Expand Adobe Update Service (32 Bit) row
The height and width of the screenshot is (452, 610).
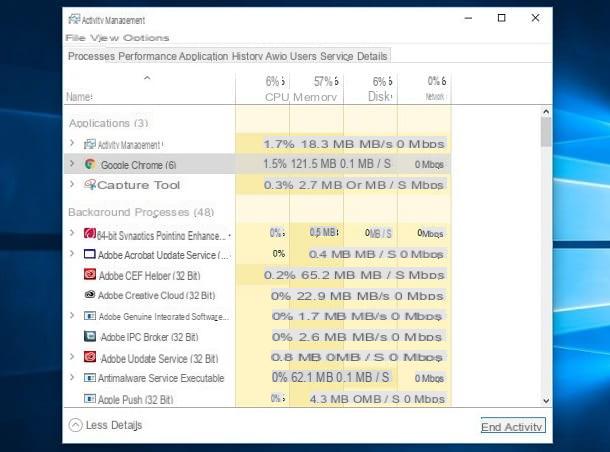pos(72,356)
